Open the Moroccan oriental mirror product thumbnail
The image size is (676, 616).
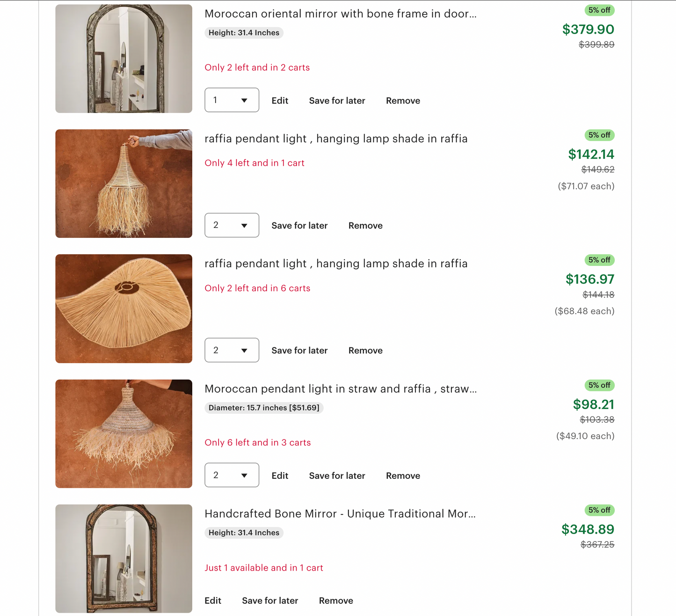[x=124, y=59]
